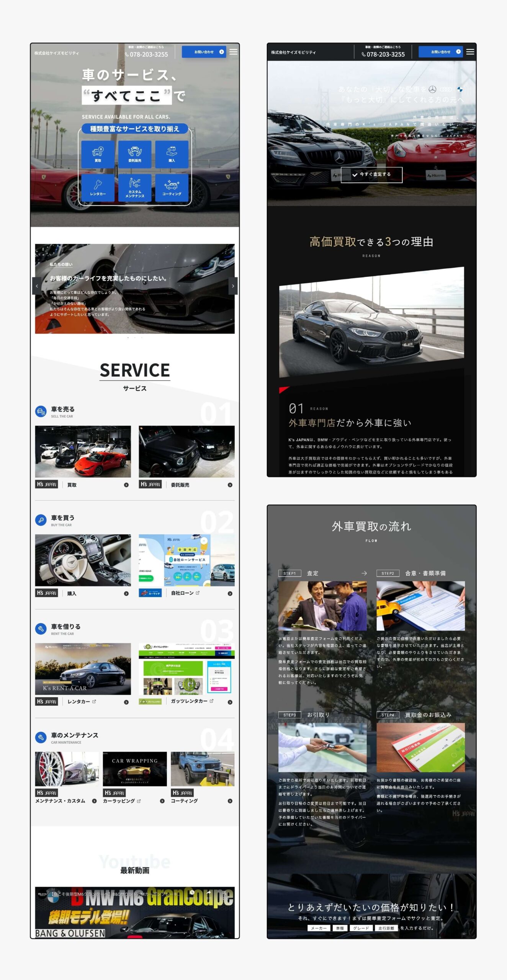Choose the レンタカー key icon tile
Image resolution: width=507 pixels, height=980 pixels.
pyautogui.click(x=98, y=188)
